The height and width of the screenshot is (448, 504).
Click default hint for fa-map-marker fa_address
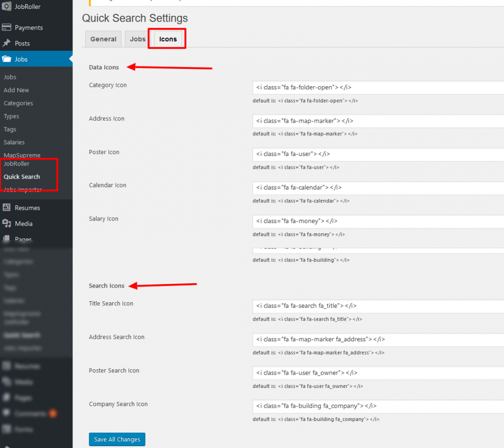pos(318,352)
